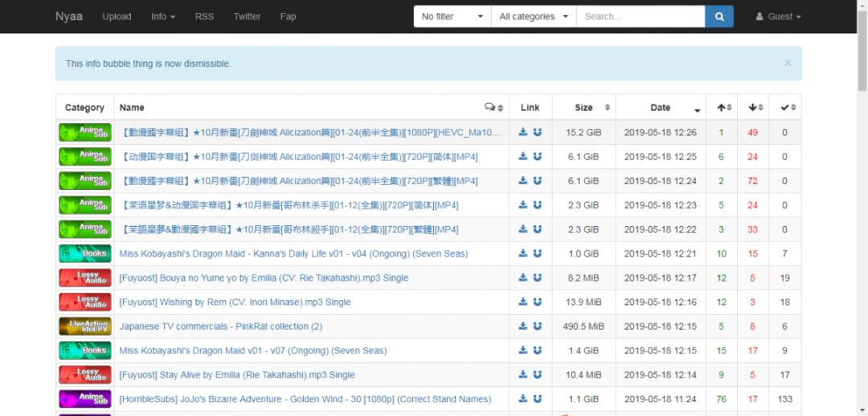Click Live Action Idol/PV category icon
This screenshot has height=416, width=868.
pos(84,326)
